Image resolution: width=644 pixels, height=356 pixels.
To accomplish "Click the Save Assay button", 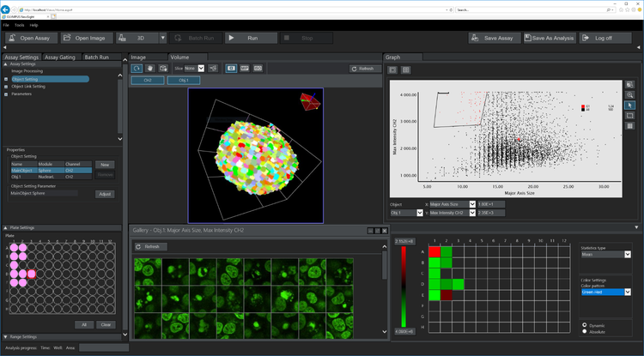I will click(496, 38).
